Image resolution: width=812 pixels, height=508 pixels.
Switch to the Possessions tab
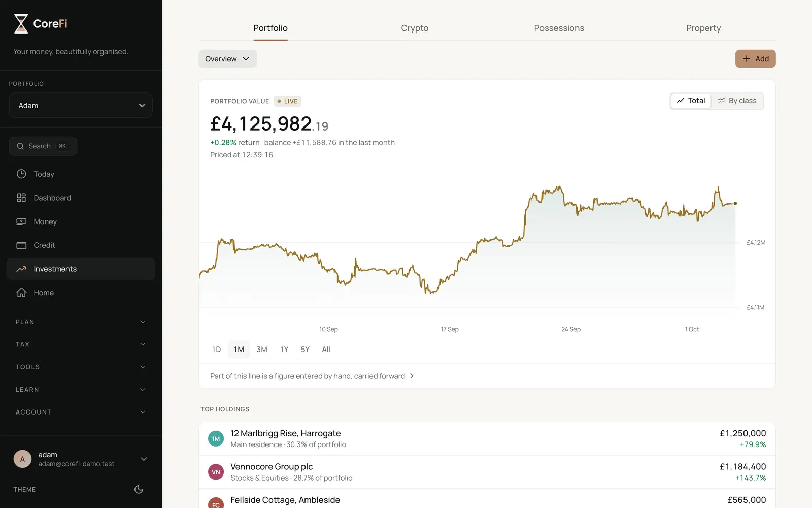coord(559,28)
